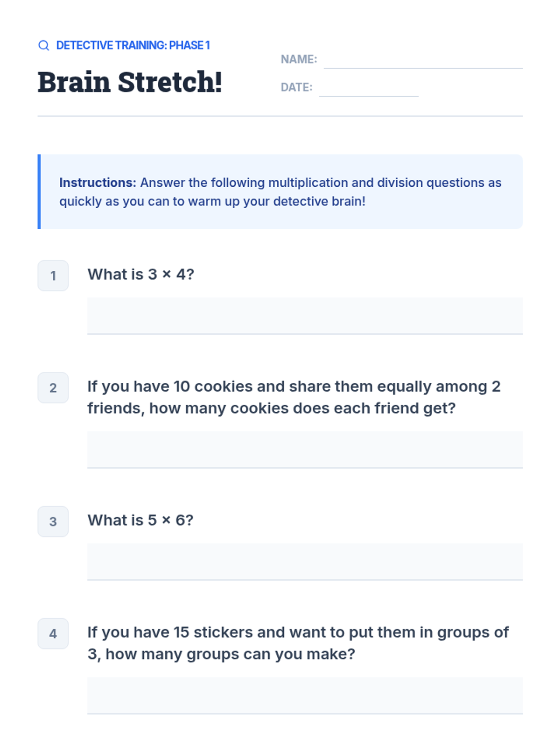Click the Brain Stretch! heading
The image size is (560, 747).
(130, 82)
